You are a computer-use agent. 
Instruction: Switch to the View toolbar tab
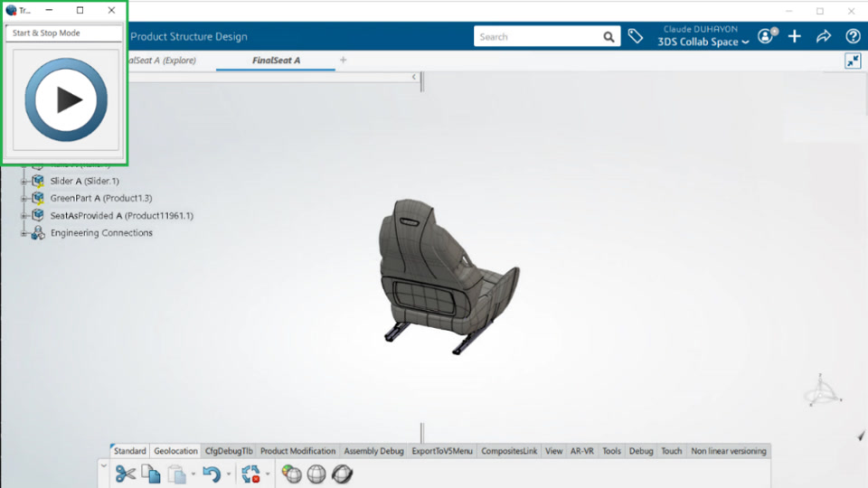[553, 451]
